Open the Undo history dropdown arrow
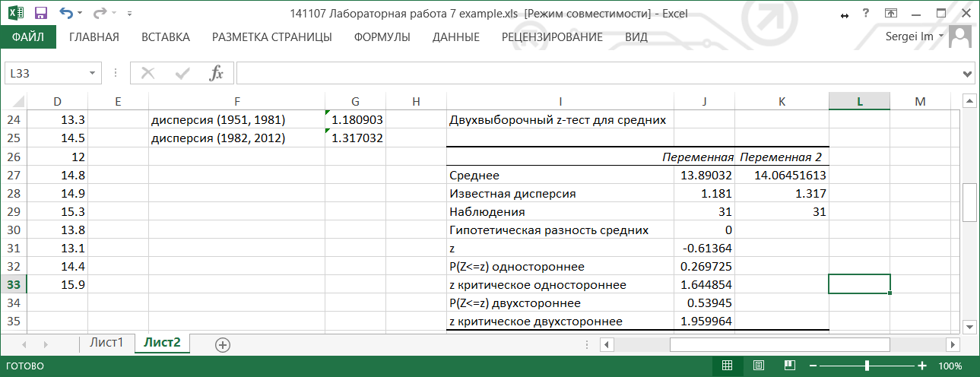Screen dimensions: 980x377 [x=81, y=14]
